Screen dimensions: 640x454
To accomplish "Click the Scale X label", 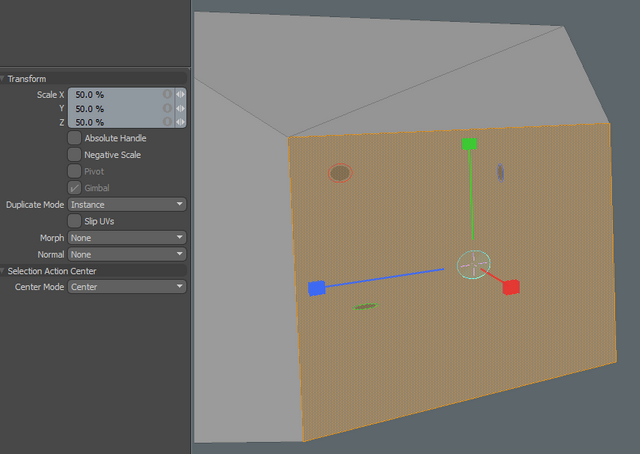I will pyautogui.click(x=50, y=95).
